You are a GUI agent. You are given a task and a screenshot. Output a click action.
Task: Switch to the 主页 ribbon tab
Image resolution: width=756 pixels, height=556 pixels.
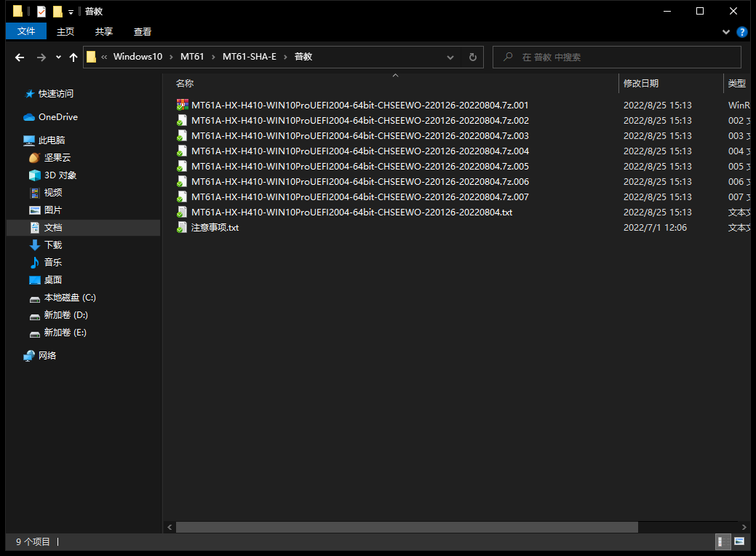65,31
